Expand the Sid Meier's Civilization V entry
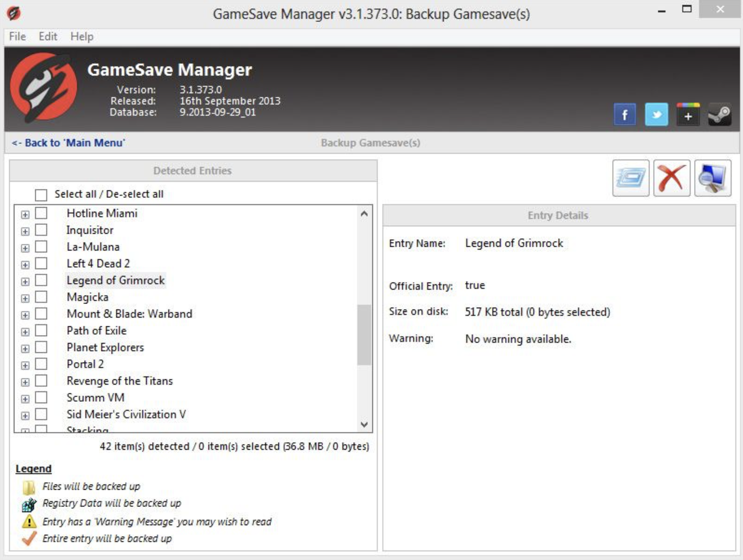Viewport: 743px width, 560px height. pos(25,414)
